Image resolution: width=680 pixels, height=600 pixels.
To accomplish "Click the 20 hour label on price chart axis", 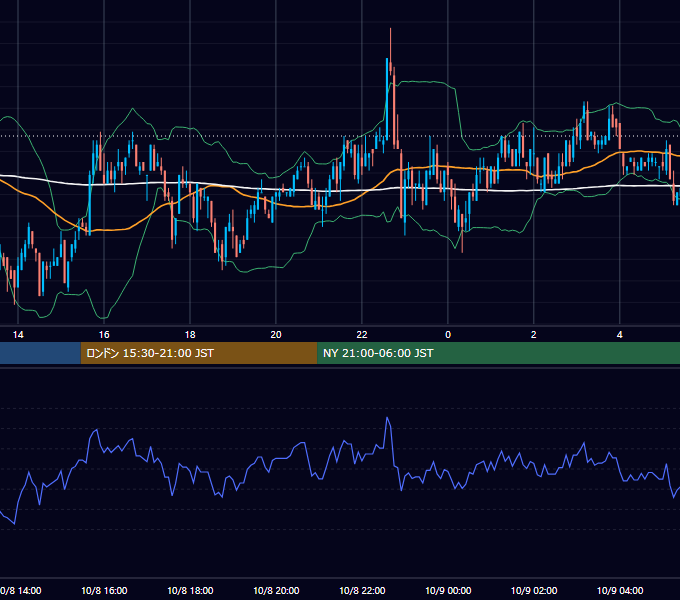I will (x=276, y=335).
